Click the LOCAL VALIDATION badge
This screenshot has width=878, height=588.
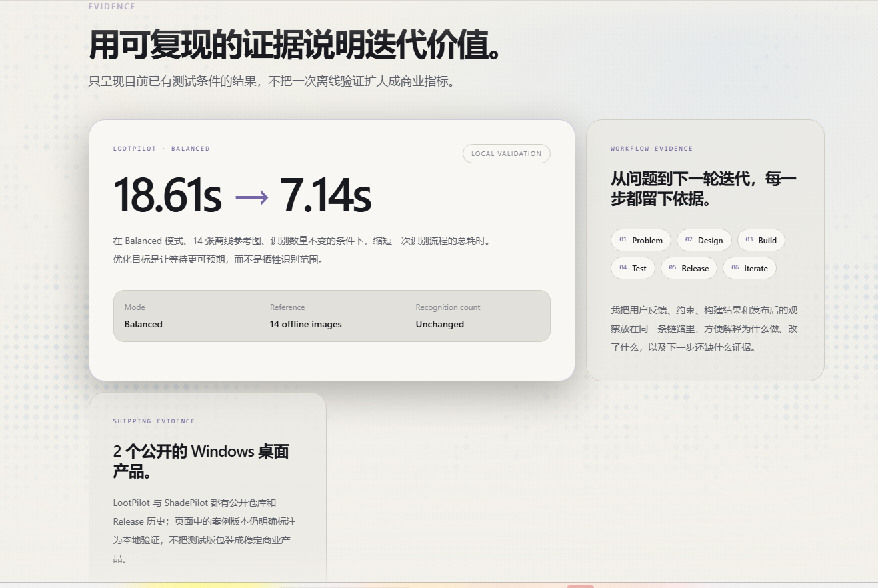pos(507,154)
